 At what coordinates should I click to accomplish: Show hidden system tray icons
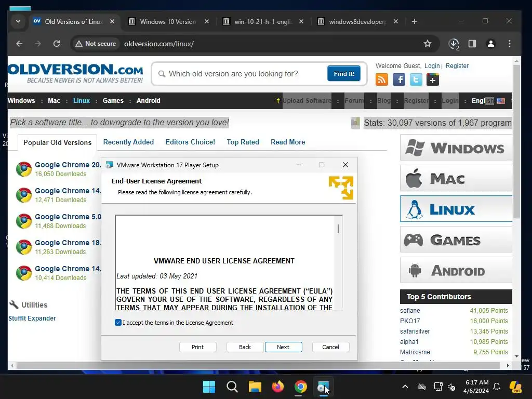coord(405,387)
